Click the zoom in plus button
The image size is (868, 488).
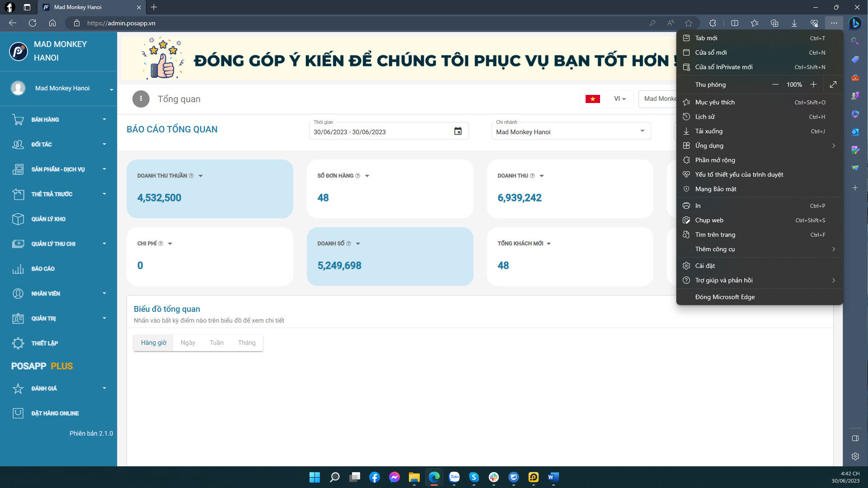[x=813, y=84]
